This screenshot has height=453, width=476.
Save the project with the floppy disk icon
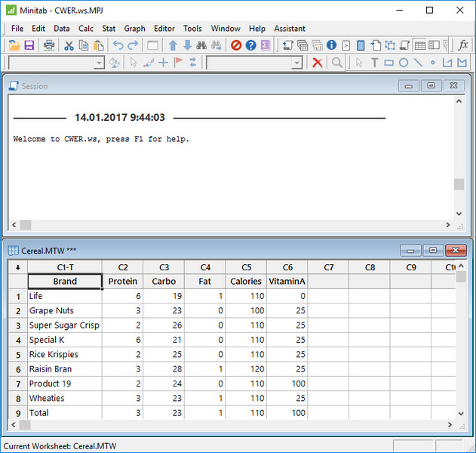coord(29,45)
